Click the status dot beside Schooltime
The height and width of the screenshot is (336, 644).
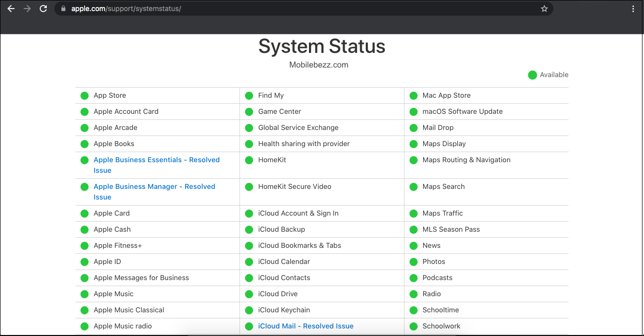click(x=414, y=310)
